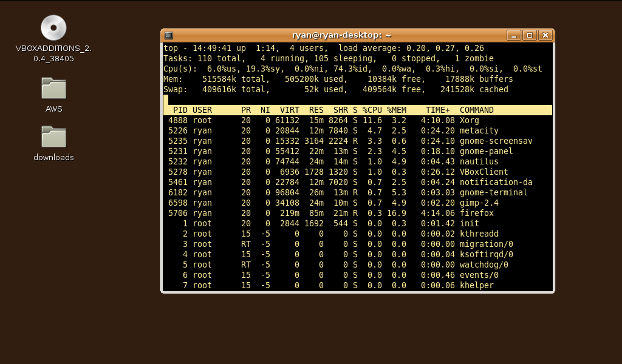Maximize the terminal window
This screenshot has width=622, height=364.
pos(529,36)
